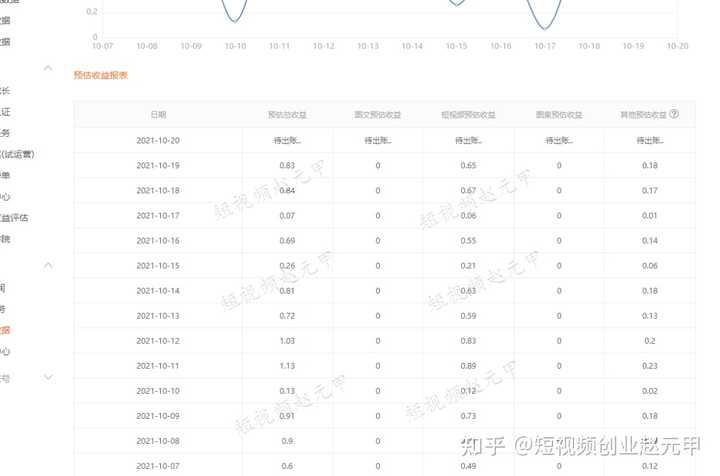The image size is (720, 476).
Task: Click total revenue 0.69 in 2021-10-16 row
Action: [x=287, y=241]
